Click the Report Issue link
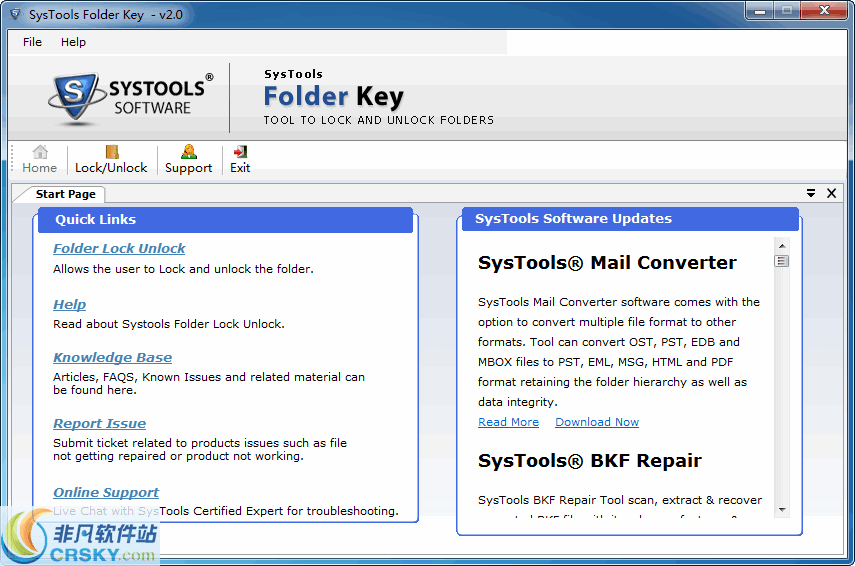The image size is (855, 566). 99,424
